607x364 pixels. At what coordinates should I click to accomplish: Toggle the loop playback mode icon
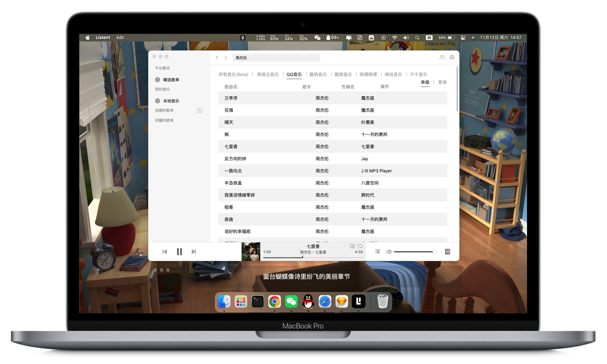[360, 246]
